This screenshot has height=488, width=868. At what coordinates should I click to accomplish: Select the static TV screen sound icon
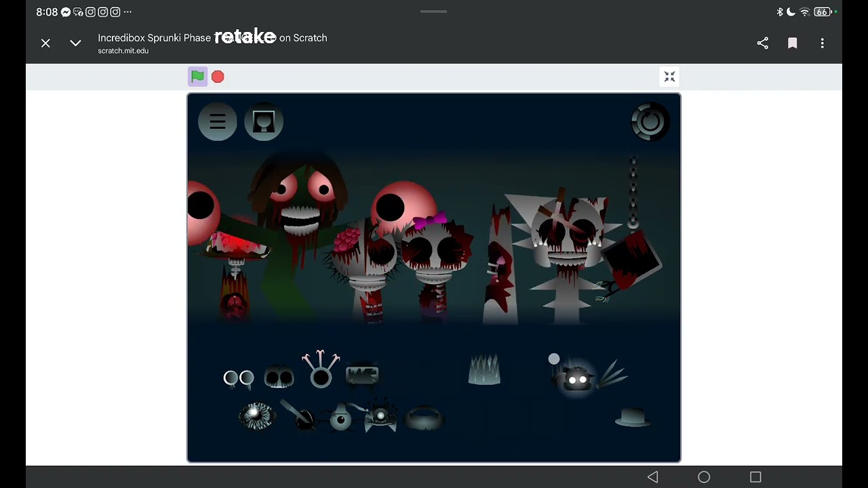(362, 374)
